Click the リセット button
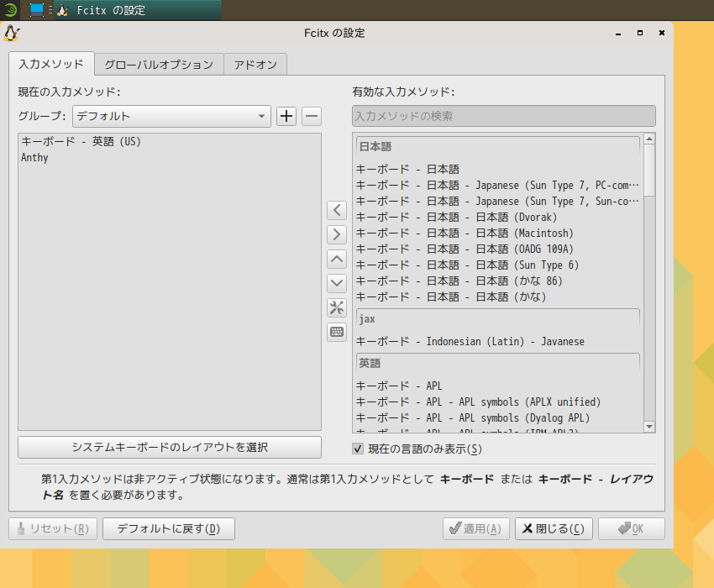 click(x=53, y=529)
